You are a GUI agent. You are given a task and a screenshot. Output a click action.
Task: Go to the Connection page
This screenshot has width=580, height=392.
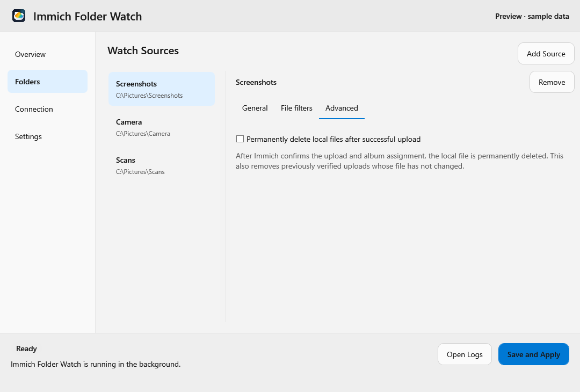click(x=47, y=109)
